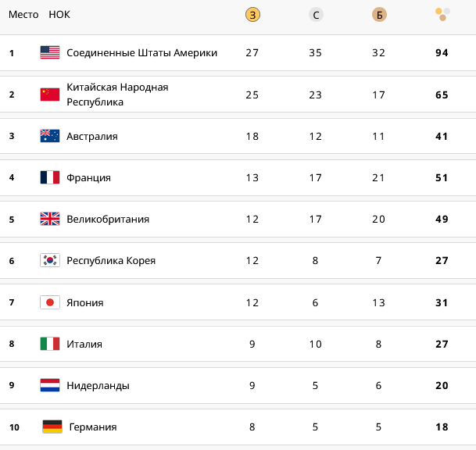The width and height of the screenshot is (476, 450).
Task: Click Germany's total of 18 medals
Action: [442, 427]
